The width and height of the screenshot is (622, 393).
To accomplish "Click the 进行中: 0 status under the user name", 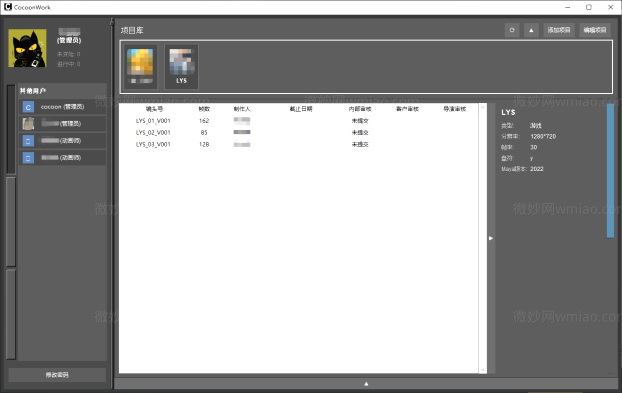I will 68,64.
